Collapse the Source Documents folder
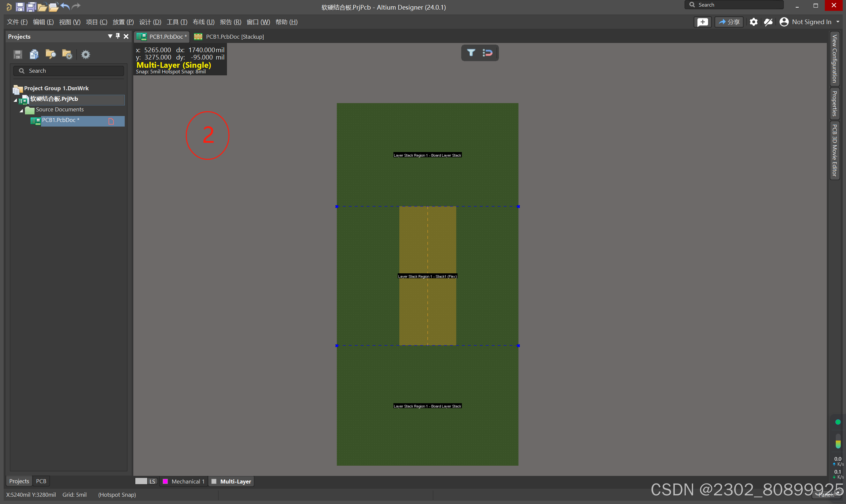Image resolution: width=846 pixels, height=504 pixels. (x=22, y=110)
